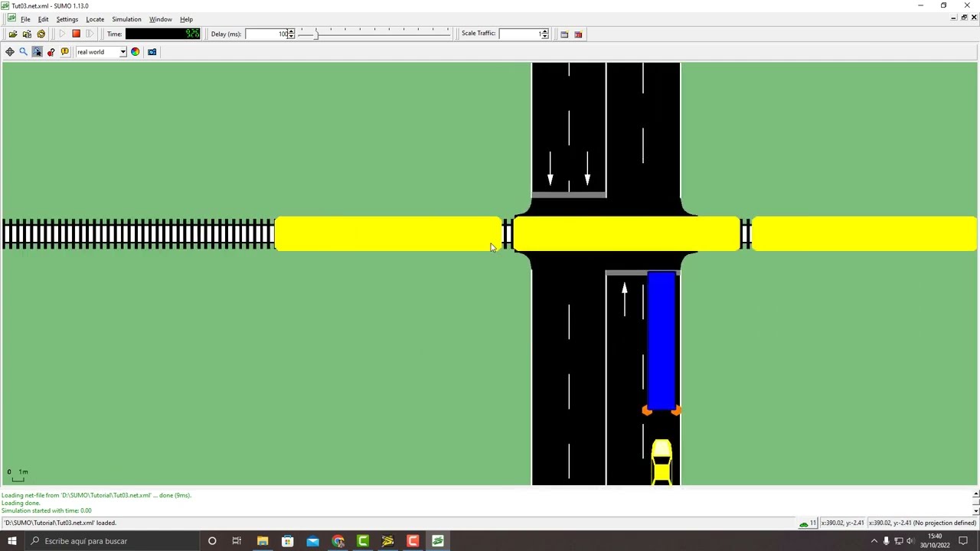
Task: Adjust the Delay spinner arrows
Action: (x=291, y=34)
